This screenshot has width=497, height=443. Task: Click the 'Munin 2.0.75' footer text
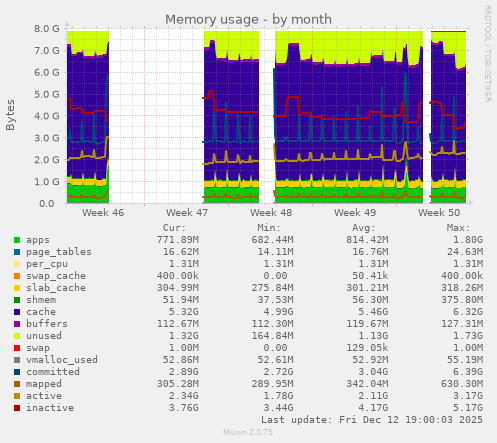248,432
